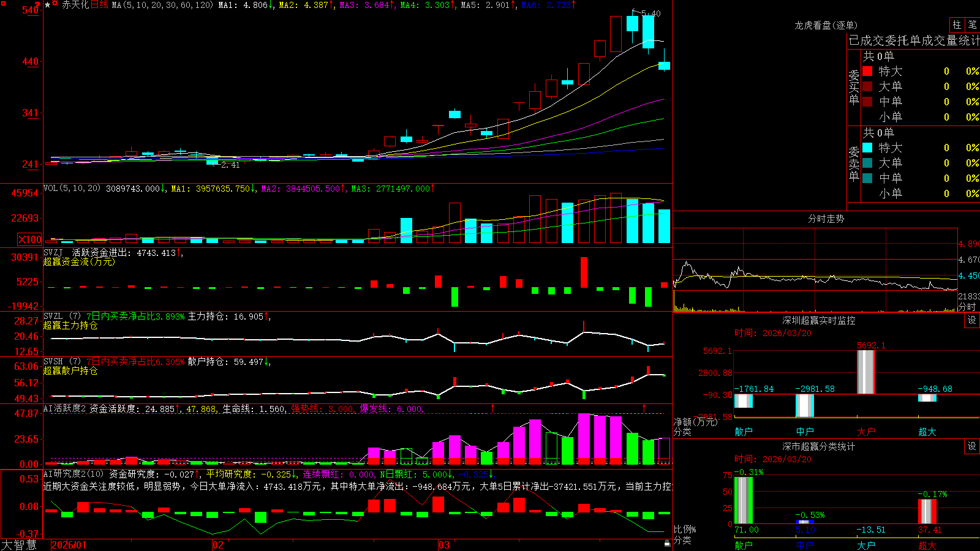Click the 强势线: 3.000 label

coord(322,409)
